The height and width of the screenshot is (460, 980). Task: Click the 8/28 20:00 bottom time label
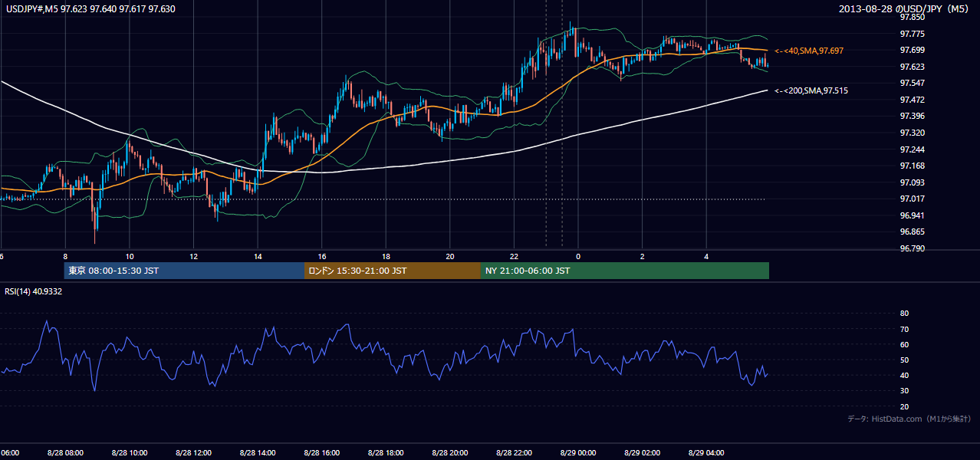[x=450, y=453]
